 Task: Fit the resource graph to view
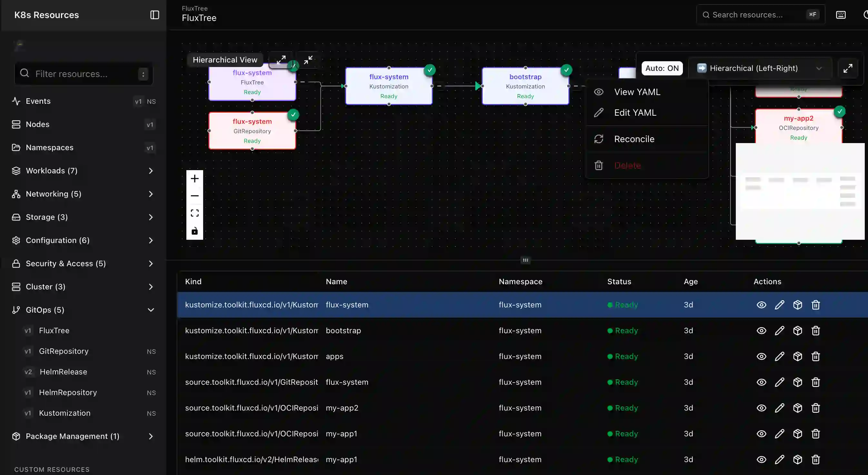coord(195,213)
